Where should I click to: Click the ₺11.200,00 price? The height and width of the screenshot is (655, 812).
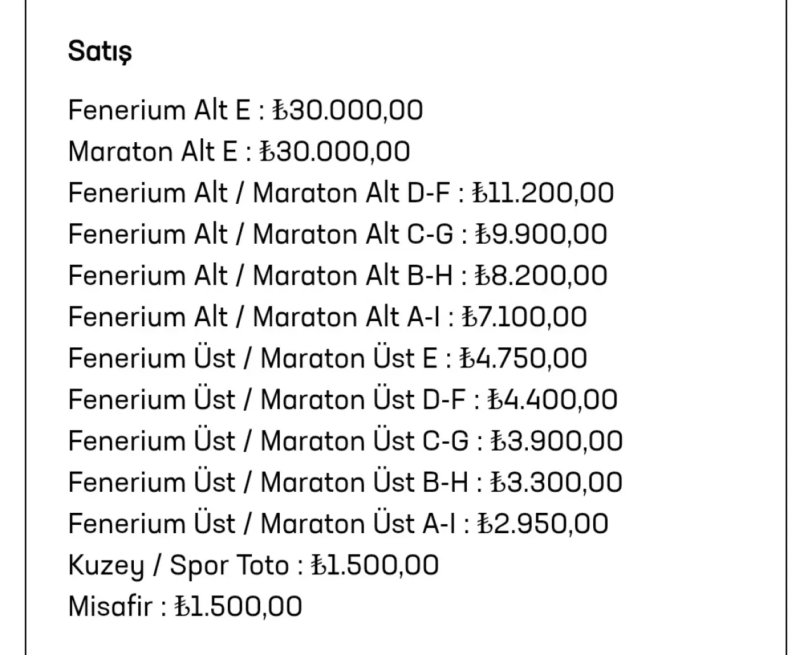tap(544, 193)
